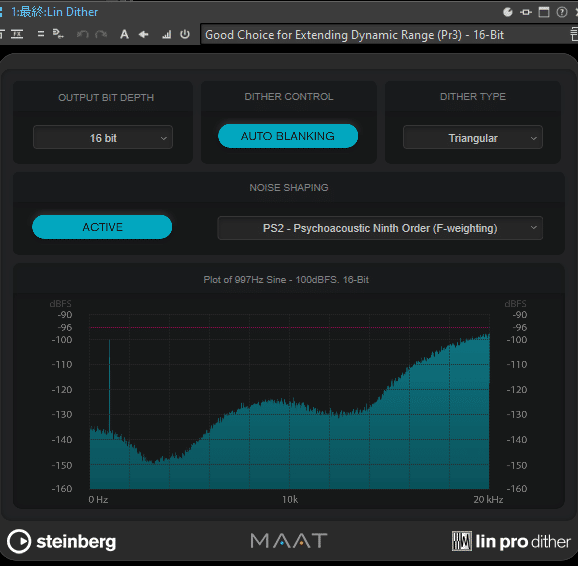Click the window layout icon in the title bar
The width and height of the screenshot is (578, 566).
click(544, 12)
